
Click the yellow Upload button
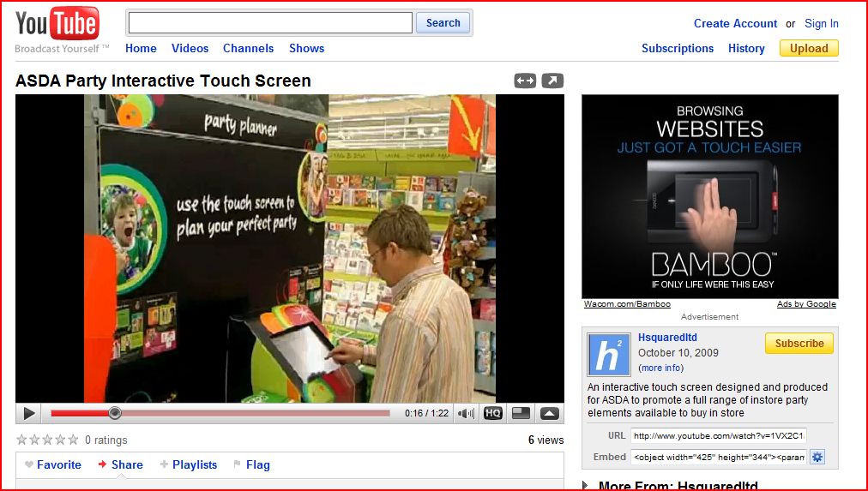pos(809,48)
